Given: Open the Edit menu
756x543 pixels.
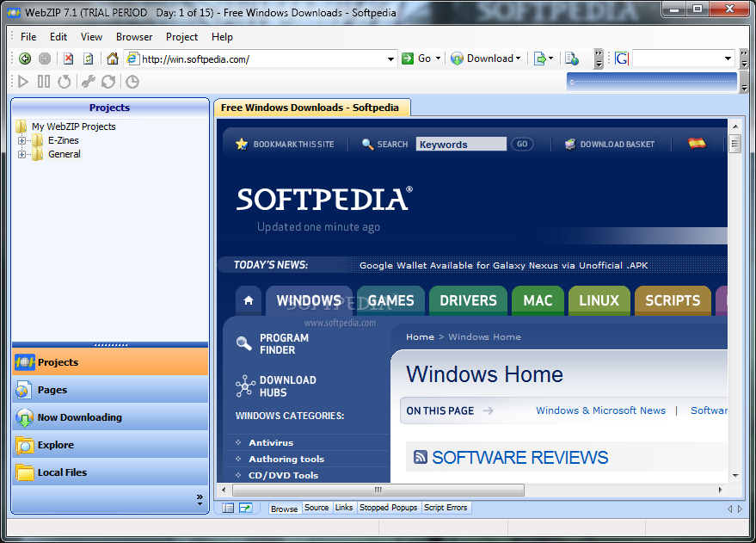Looking at the screenshot, I should (x=58, y=37).
